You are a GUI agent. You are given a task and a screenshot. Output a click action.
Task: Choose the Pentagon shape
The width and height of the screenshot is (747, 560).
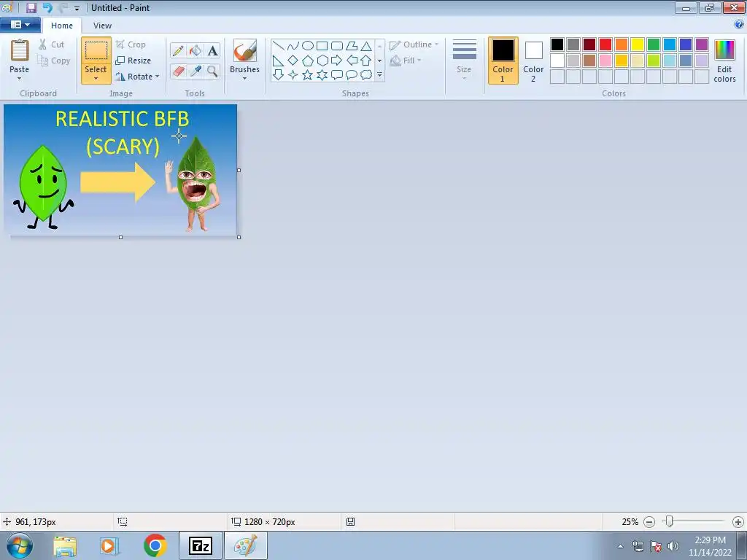click(308, 61)
